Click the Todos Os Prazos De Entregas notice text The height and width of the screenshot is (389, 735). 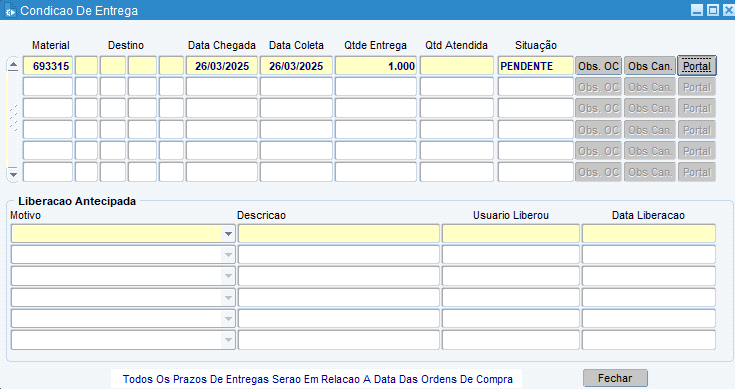coord(317,379)
